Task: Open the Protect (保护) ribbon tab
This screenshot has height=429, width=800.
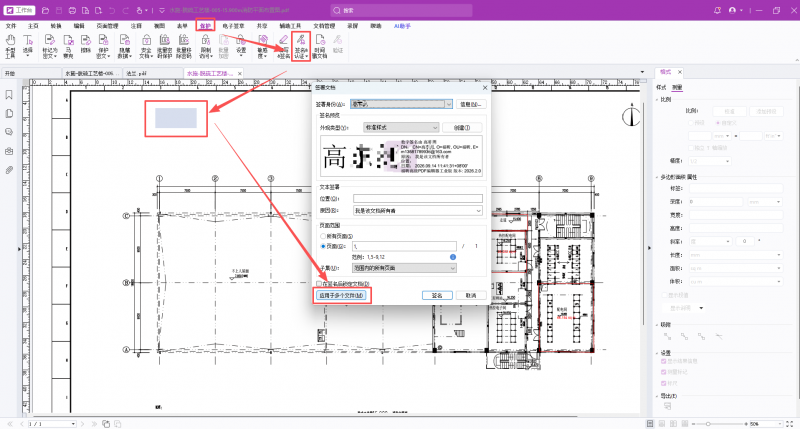Action: [205, 26]
